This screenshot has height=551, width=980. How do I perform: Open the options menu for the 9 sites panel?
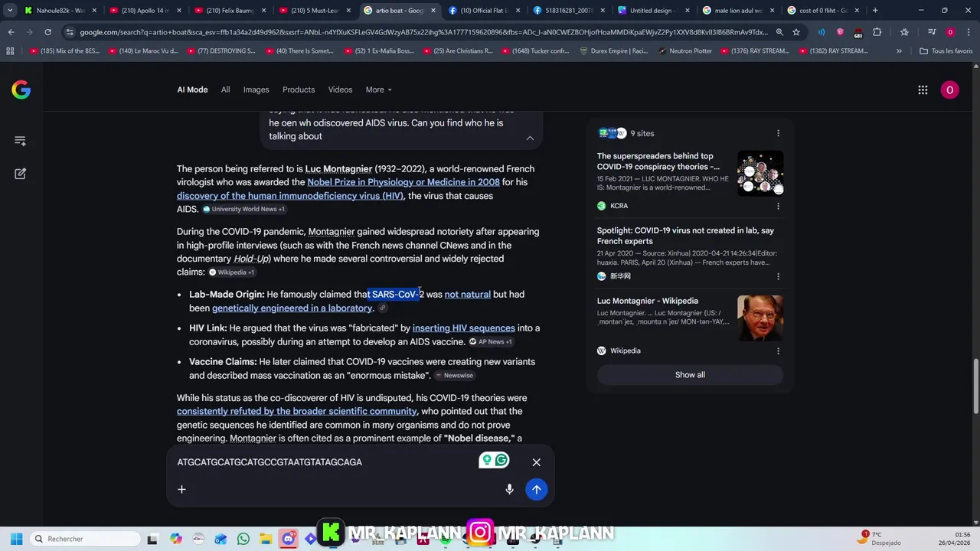pyautogui.click(x=778, y=133)
